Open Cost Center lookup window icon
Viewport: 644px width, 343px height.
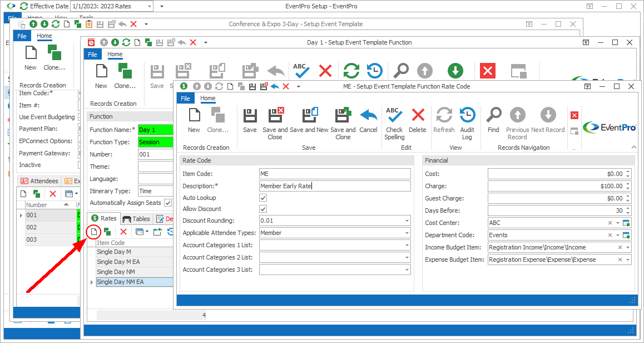point(626,223)
